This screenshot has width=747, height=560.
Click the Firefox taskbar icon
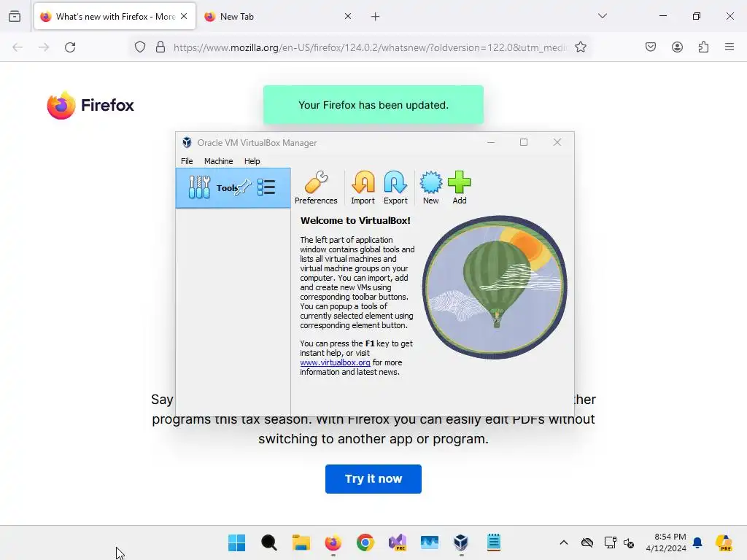point(333,542)
